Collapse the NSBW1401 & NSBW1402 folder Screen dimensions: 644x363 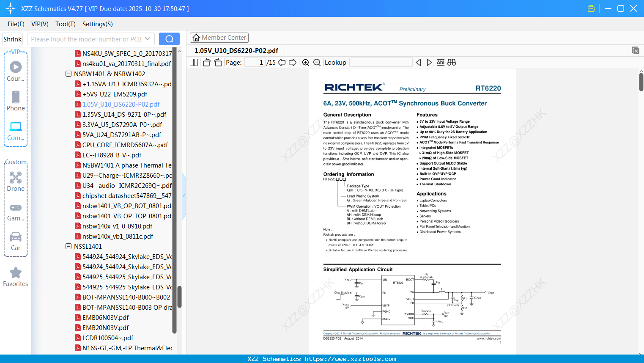pos(69,74)
